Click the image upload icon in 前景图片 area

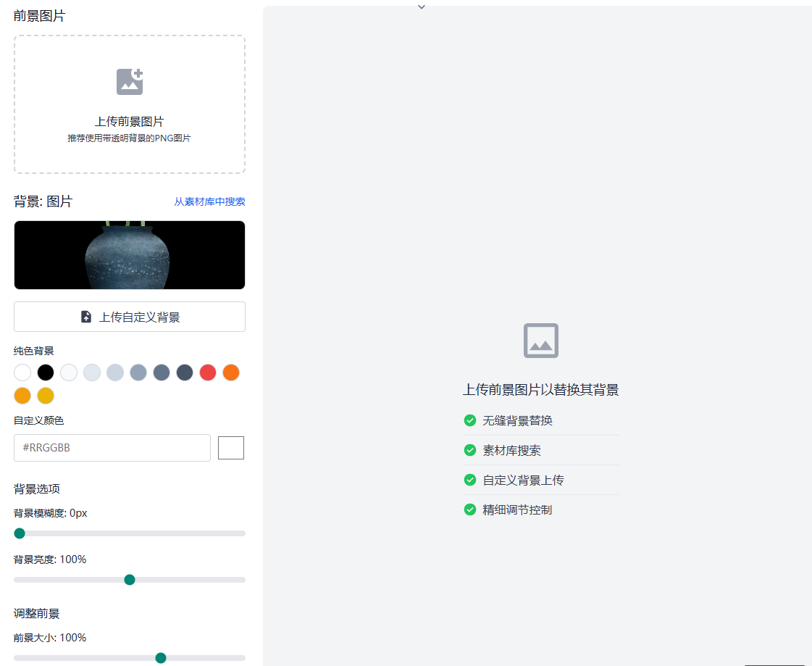(x=129, y=81)
